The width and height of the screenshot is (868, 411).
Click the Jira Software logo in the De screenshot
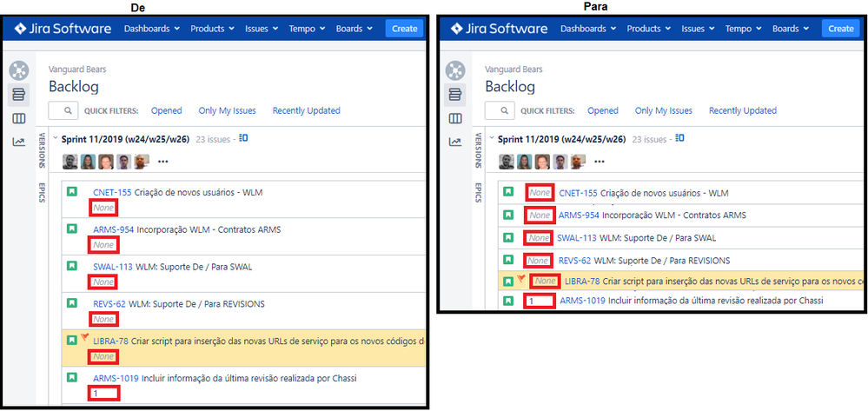(63, 29)
